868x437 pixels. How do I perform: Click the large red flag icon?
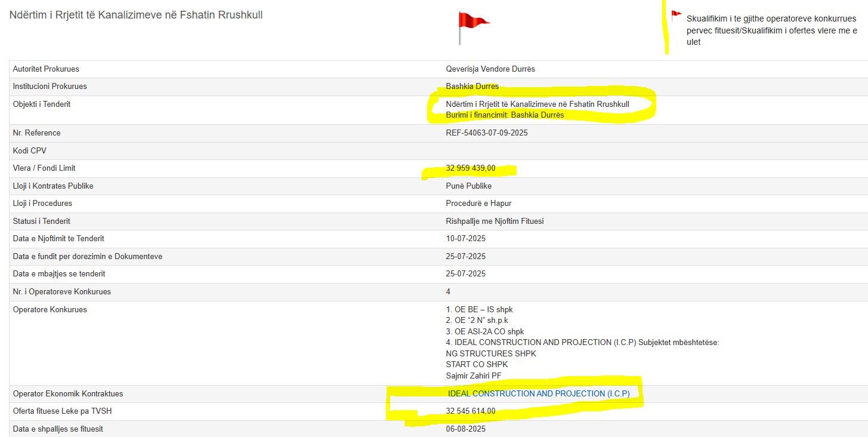(x=472, y=24)
